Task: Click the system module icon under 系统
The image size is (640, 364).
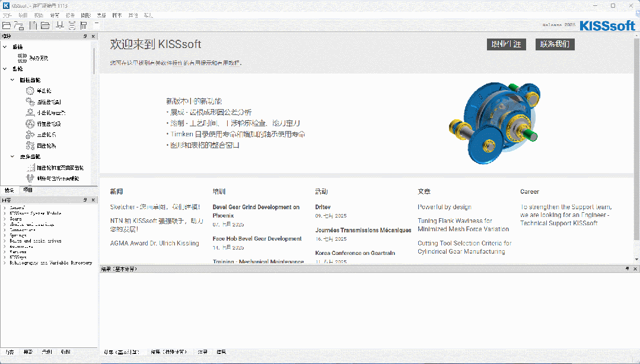Action: [23, 58]
